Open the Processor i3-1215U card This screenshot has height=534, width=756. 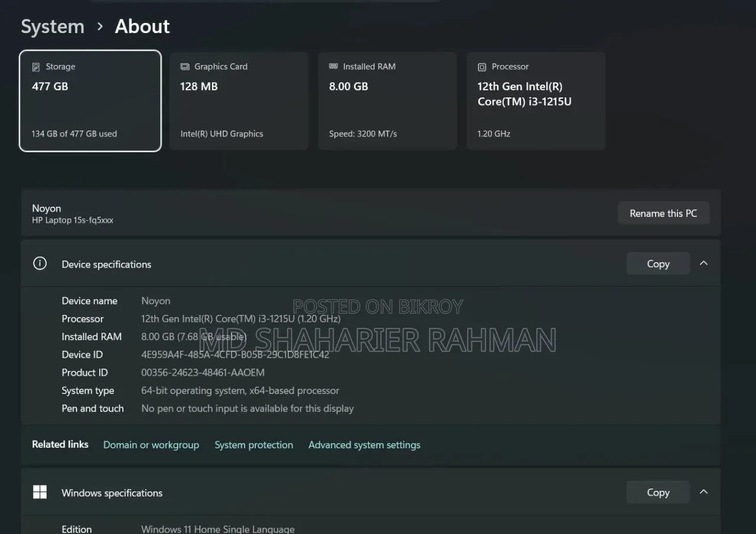coord(536,100)
